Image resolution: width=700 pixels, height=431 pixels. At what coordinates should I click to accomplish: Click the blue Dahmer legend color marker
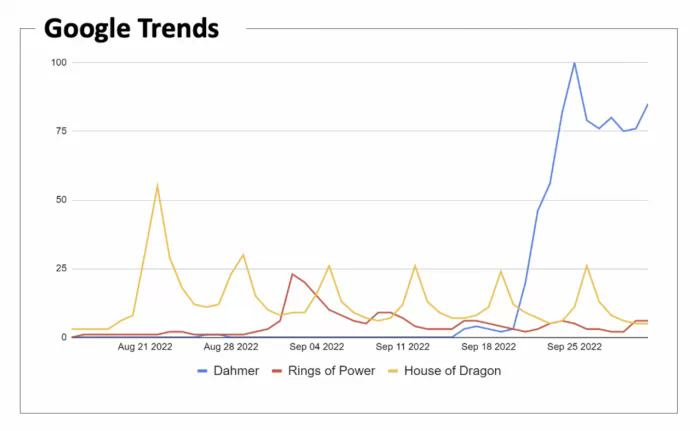203,371
